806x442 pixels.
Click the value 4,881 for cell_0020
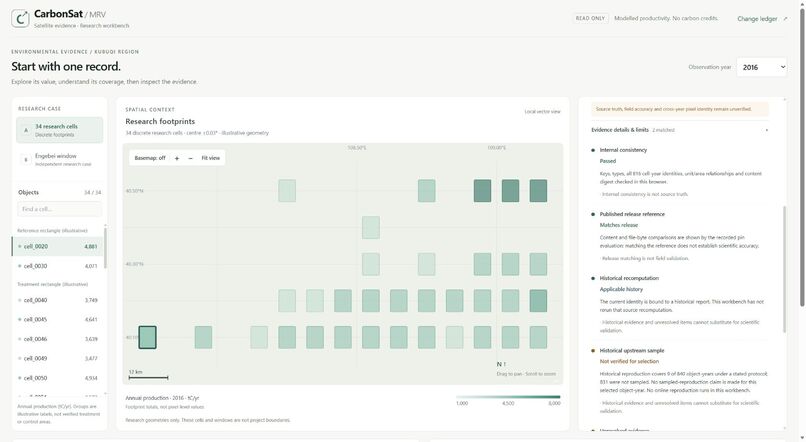click(x=90, y=247)
